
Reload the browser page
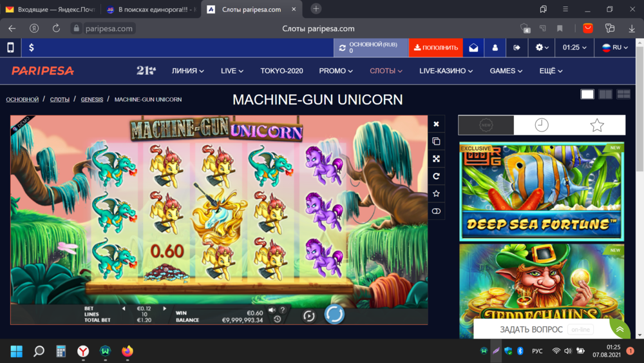56,28
